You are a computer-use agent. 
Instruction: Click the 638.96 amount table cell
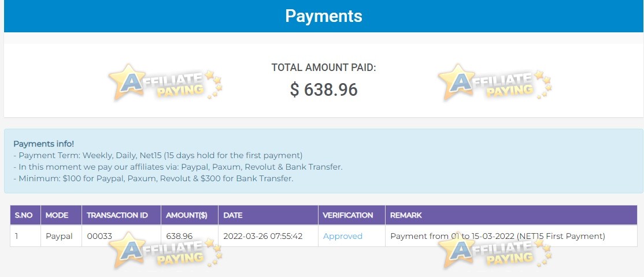tap(190, 235)
